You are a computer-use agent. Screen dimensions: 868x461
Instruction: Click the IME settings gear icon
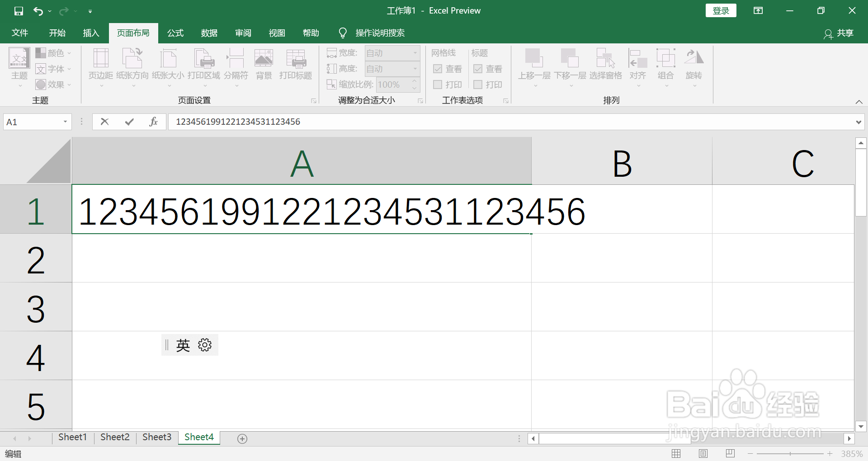205,345
